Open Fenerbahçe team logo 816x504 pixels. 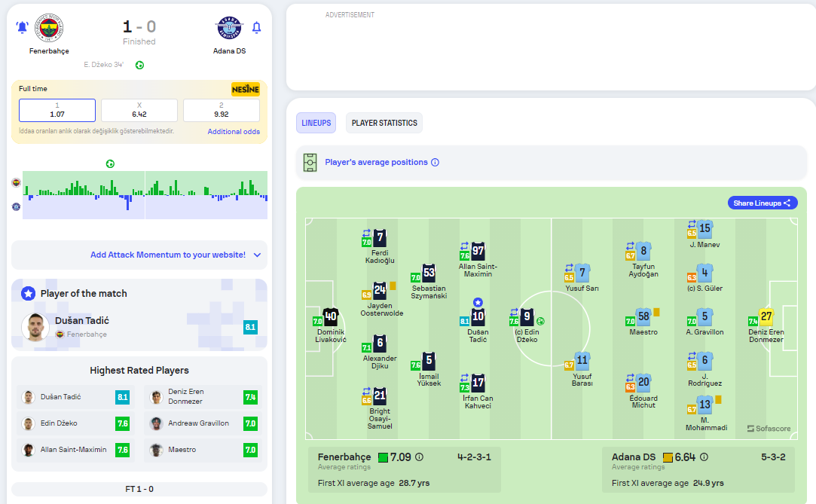[49, 28]
